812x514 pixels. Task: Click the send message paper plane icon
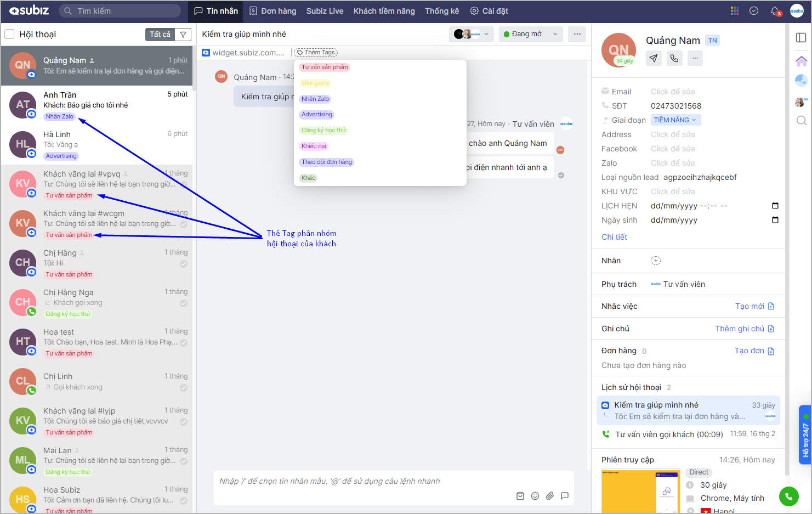click(x=654, y=58)
